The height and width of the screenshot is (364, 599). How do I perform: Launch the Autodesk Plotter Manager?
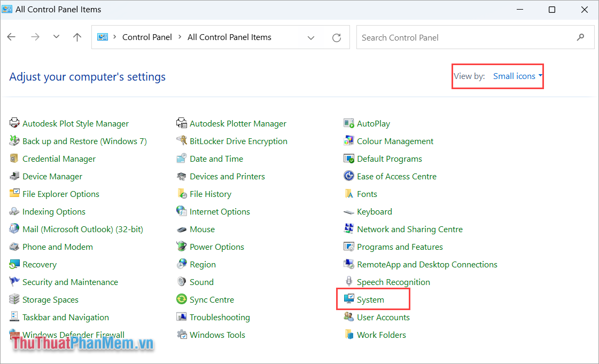coord(238,123)
